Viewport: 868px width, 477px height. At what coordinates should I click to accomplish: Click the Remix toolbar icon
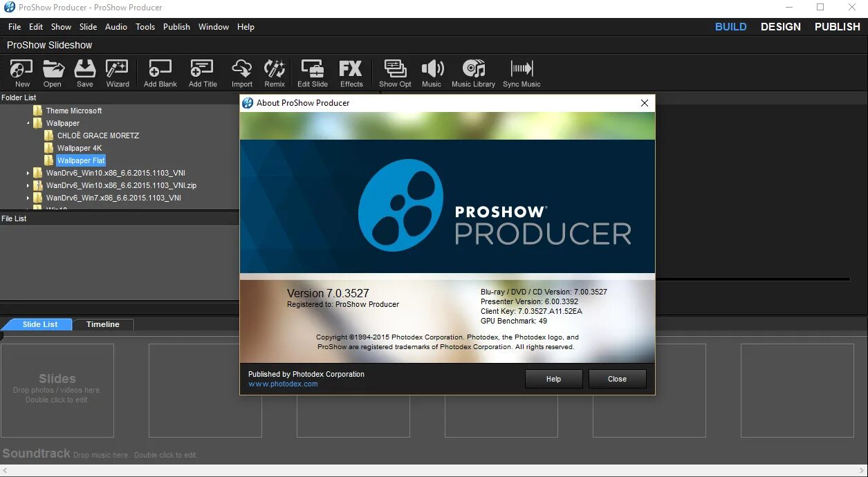275,73
